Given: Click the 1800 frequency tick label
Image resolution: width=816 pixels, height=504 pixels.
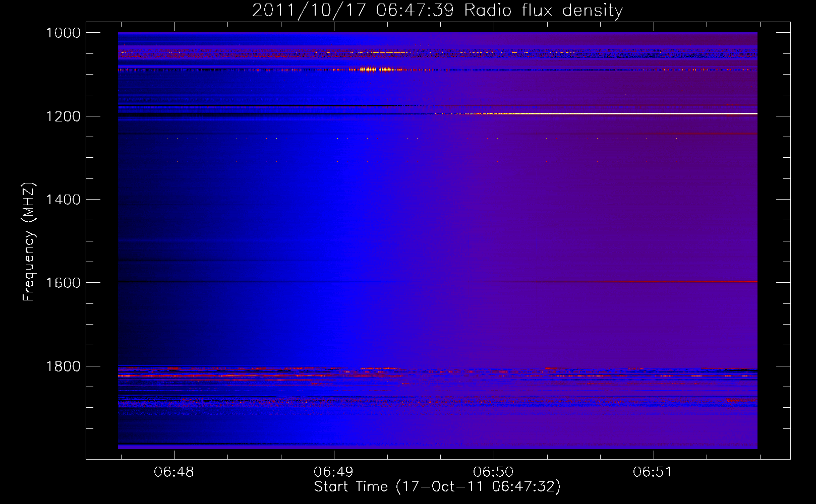Looking at the screenshot, I should click(63, 366).
